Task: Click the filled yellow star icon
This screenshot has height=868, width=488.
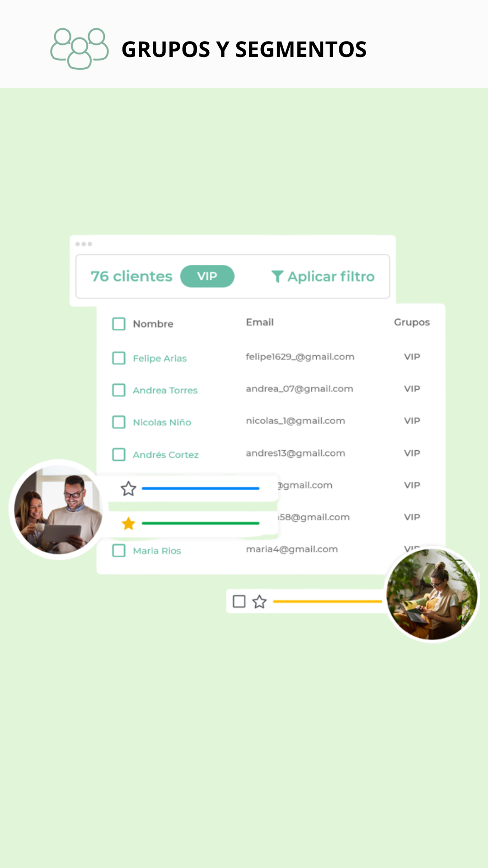Action: 129,524
